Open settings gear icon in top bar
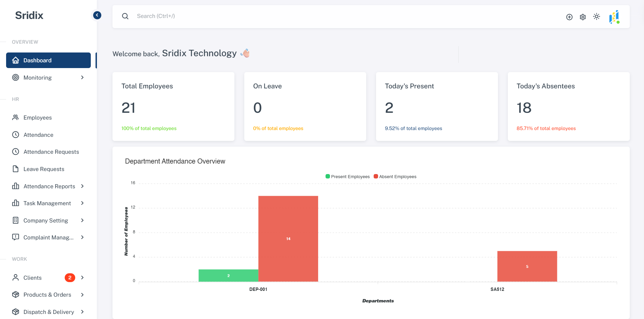This screenshot has height=319, width=644. [x=583, y=17]
